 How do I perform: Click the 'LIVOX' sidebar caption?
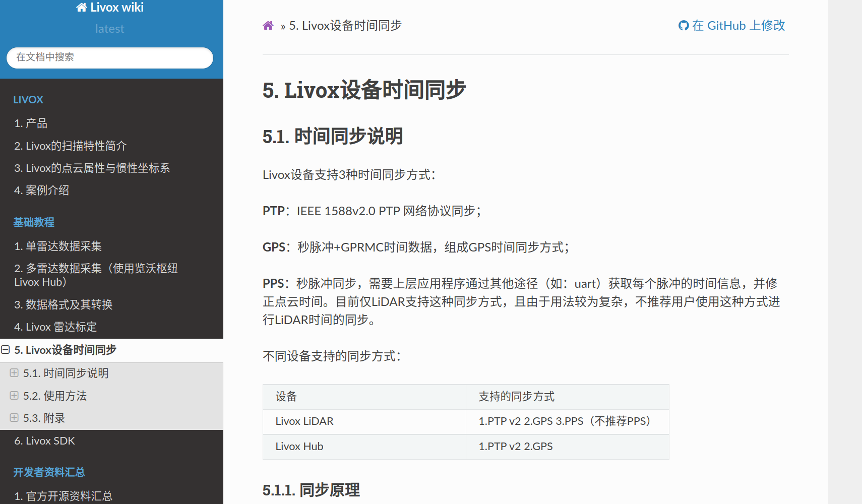click(x=28, y=100)
